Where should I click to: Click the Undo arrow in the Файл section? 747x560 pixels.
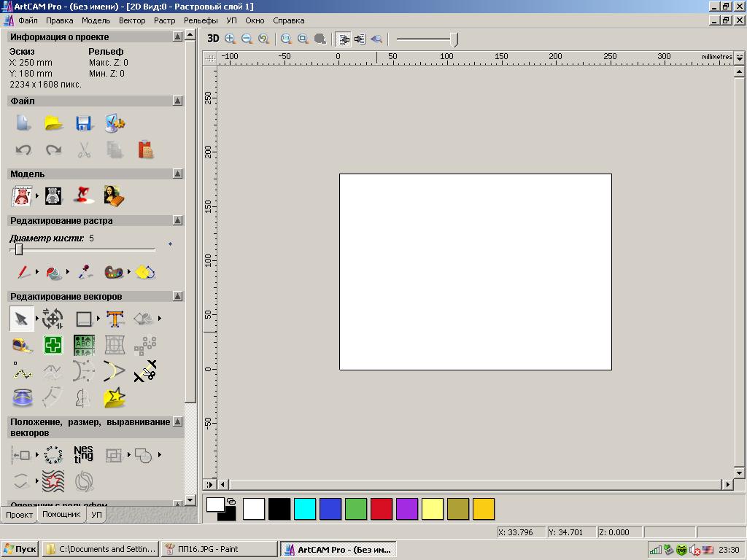coord(23,150)
